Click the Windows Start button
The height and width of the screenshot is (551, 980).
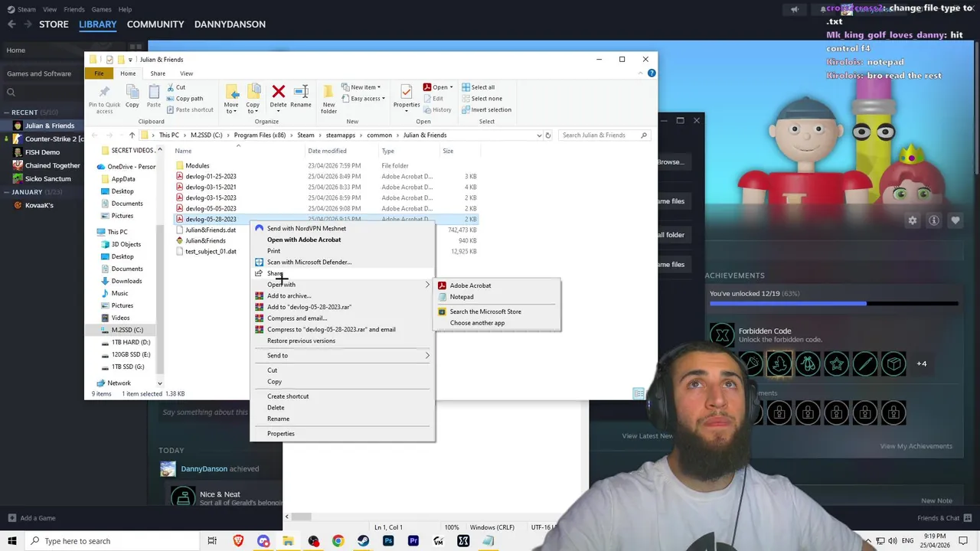click(11, 541)
